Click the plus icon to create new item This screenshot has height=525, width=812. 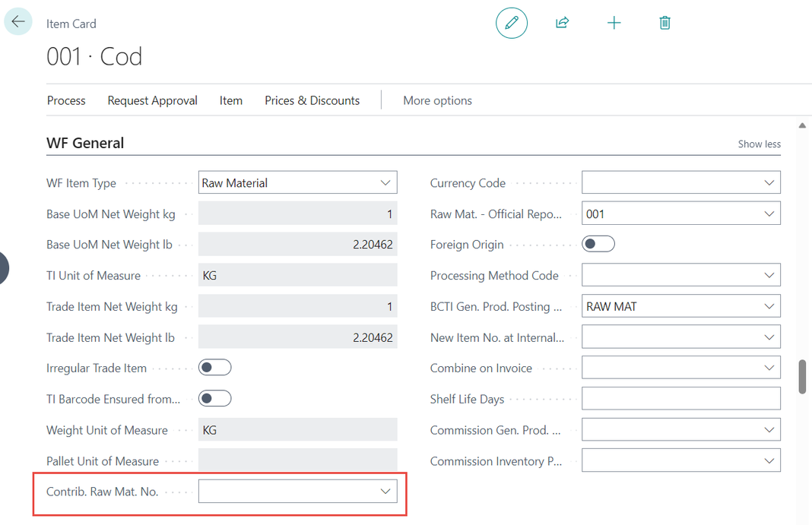pos(614,23)
